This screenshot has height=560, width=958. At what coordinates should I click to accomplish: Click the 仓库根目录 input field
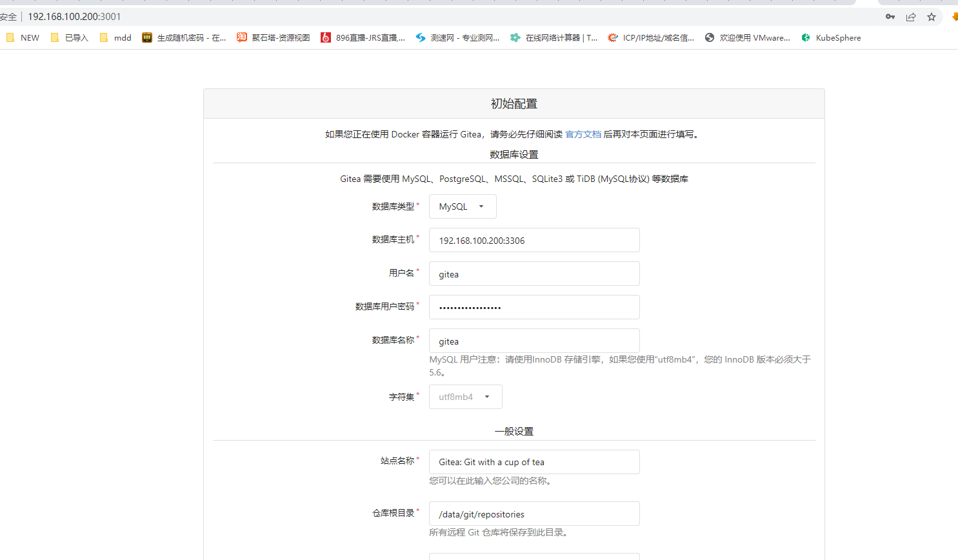(534, 514)
